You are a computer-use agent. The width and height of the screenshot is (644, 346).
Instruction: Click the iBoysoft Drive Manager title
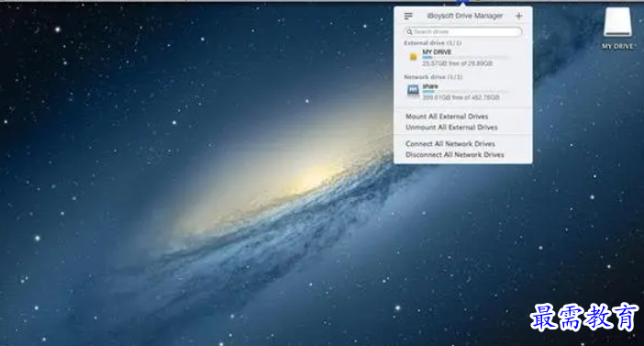click(x=464, y=16)
